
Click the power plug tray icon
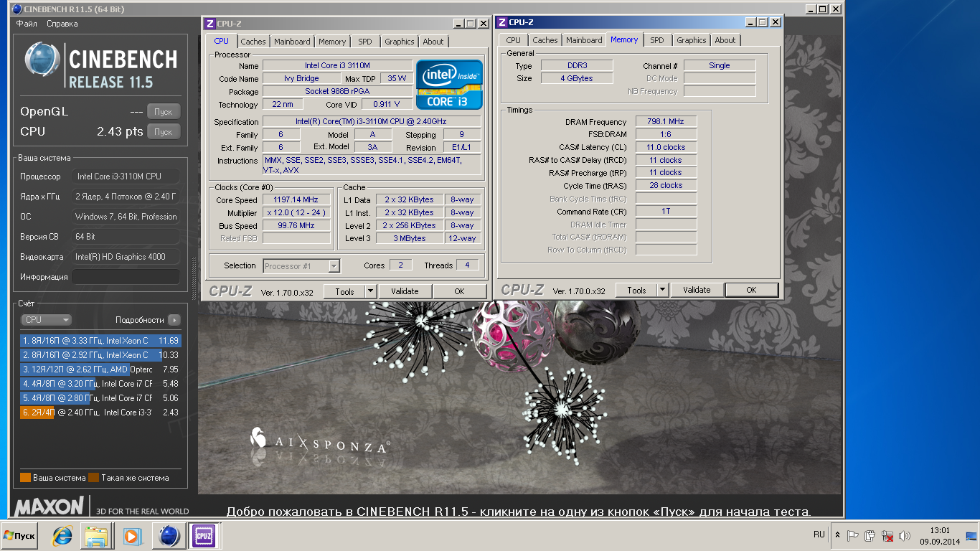870,535
